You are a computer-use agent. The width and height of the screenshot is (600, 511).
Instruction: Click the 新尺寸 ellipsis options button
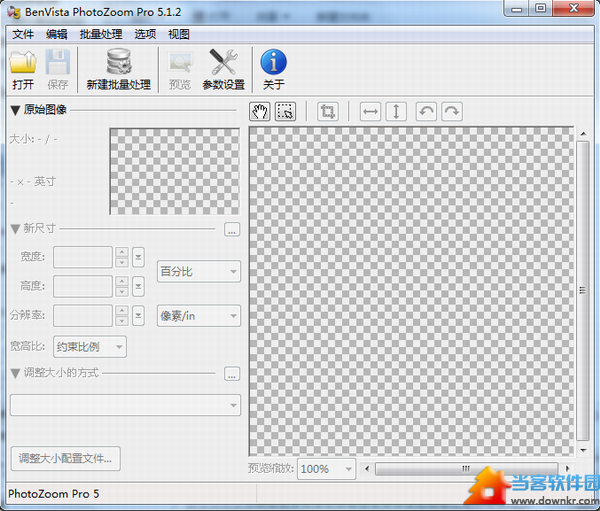click(232, 229)
